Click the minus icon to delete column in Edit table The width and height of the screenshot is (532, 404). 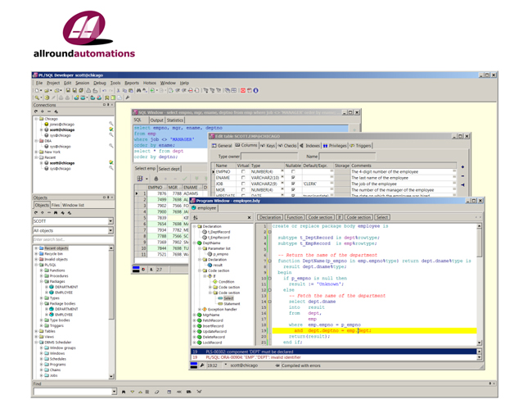click(x=462, y=176)
